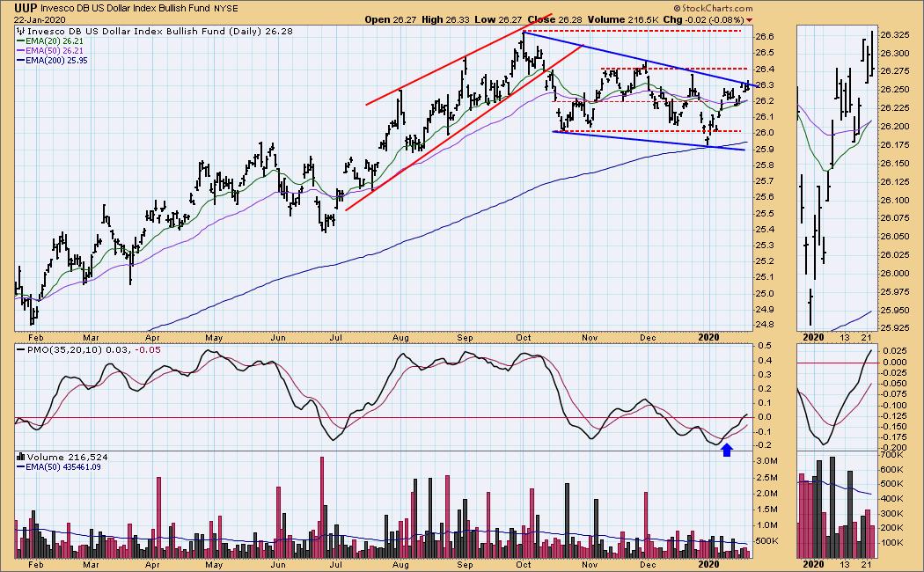Click the Aug label under the volume panel
Viewport: 924px width, 572px height.
pyautogui.click(x=400, y=564)
